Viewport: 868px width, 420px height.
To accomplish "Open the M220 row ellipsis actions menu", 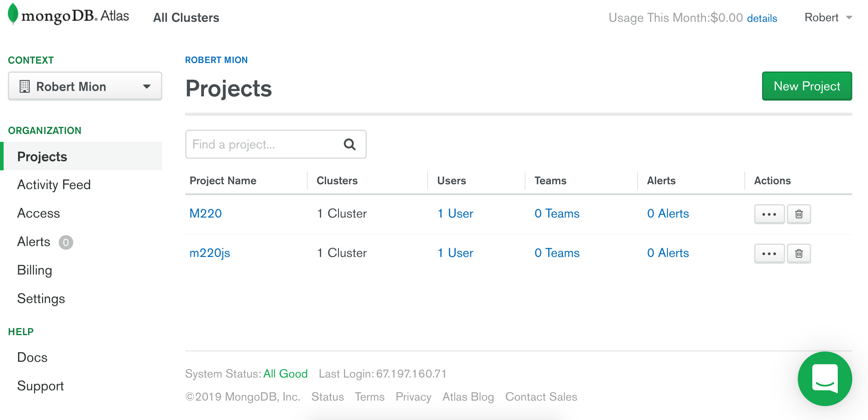I will [769, 214].
